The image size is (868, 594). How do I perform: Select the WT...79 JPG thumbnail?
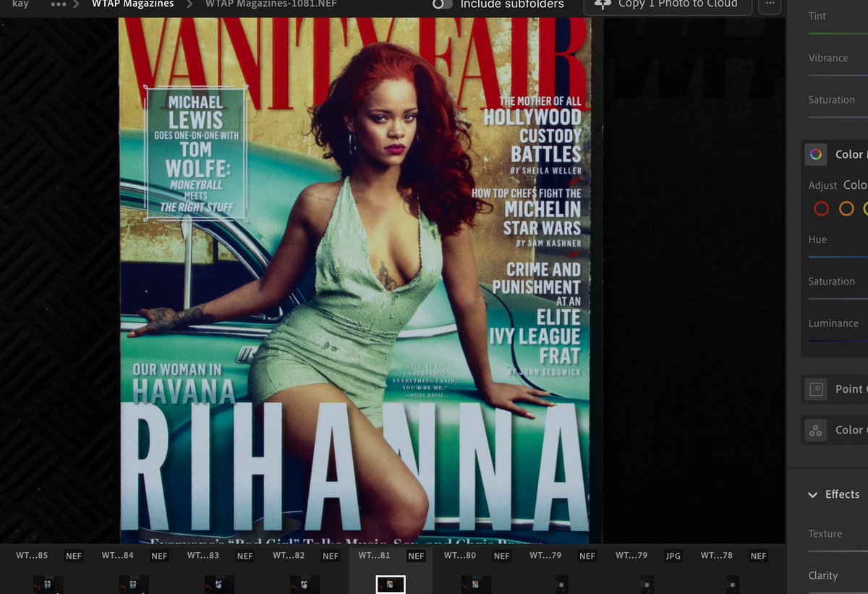point(647,585)
